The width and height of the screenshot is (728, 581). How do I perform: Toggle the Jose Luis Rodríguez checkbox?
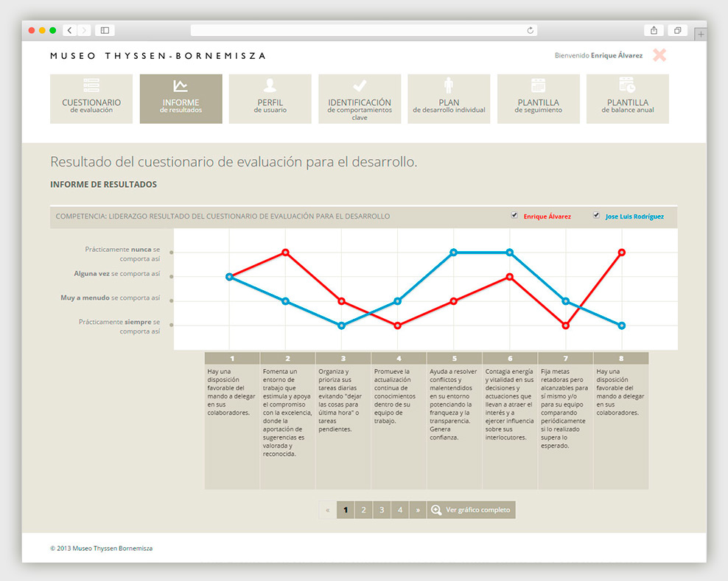[596, 216]
